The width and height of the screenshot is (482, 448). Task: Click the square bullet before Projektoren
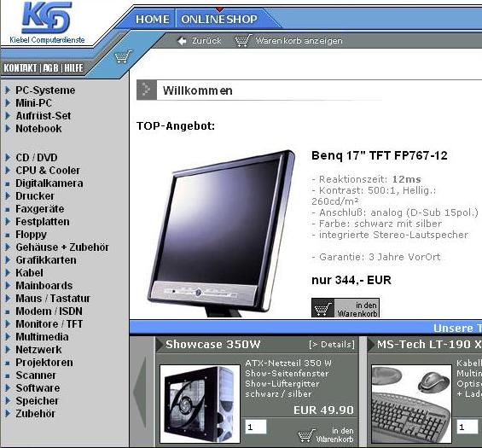pyautogui.click(x=8, y=363)
